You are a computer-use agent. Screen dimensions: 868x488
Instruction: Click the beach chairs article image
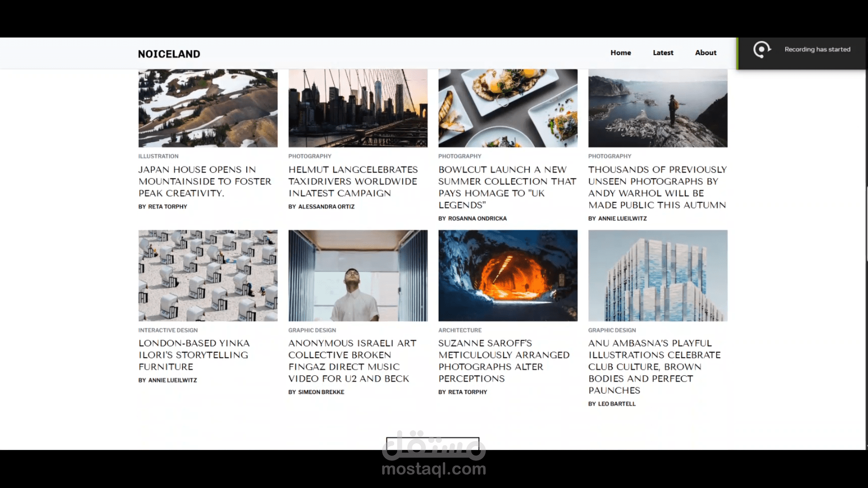coord(208,276)
